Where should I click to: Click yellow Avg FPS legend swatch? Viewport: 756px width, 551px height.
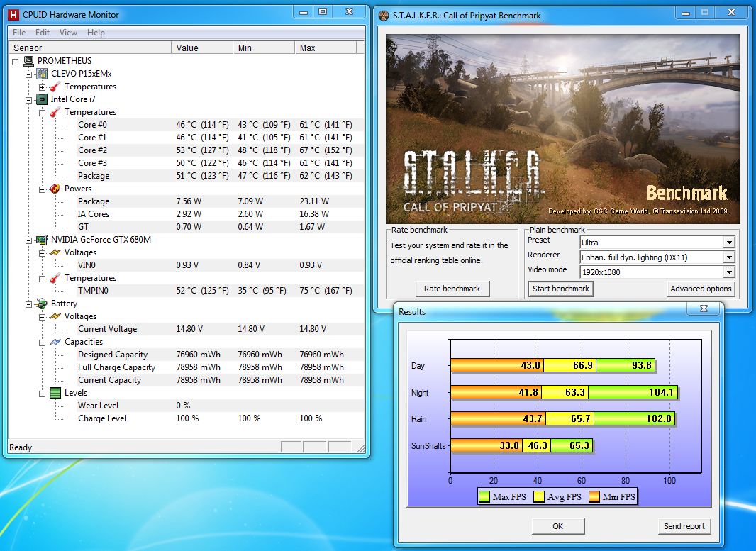coord(539,496)
